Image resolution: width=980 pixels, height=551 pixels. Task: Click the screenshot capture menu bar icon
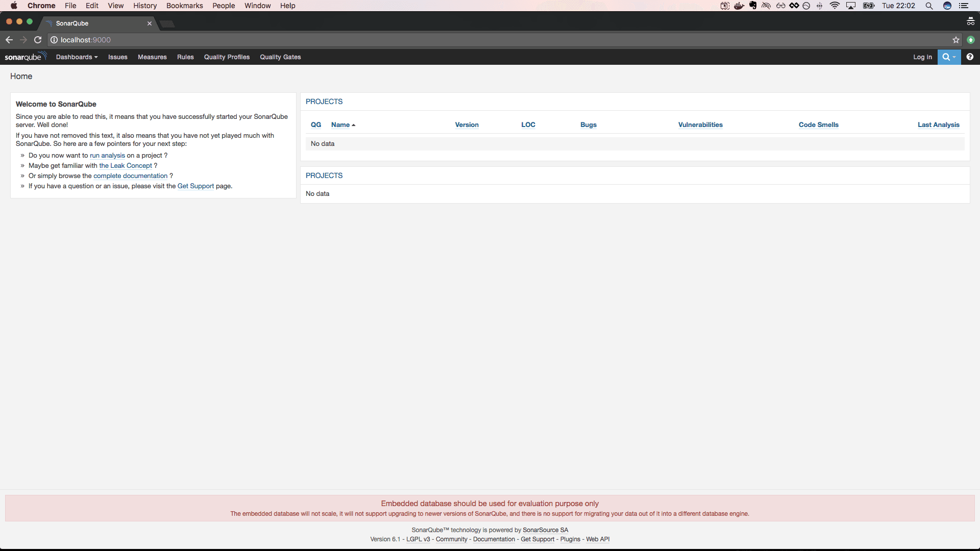pos(725,6)
